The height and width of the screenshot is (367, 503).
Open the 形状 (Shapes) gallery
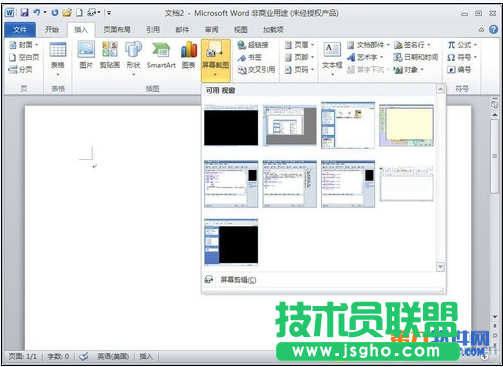click(x=133, y=59)
